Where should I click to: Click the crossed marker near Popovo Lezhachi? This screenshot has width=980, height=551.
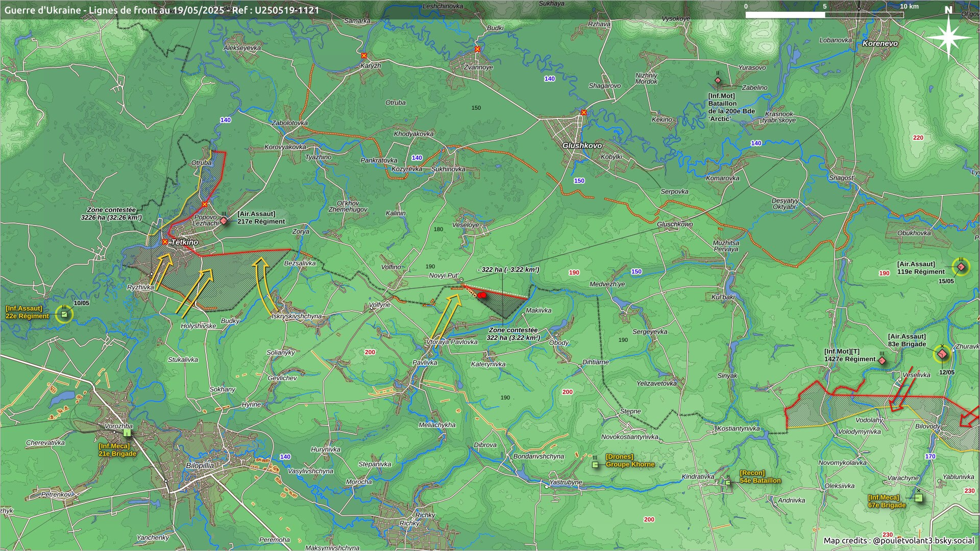[x=205, y=204]
